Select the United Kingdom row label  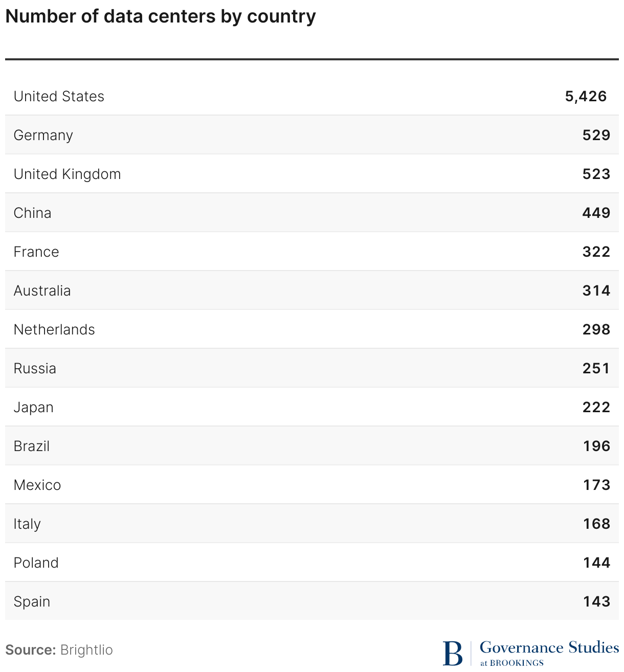[x=68, y=174]
